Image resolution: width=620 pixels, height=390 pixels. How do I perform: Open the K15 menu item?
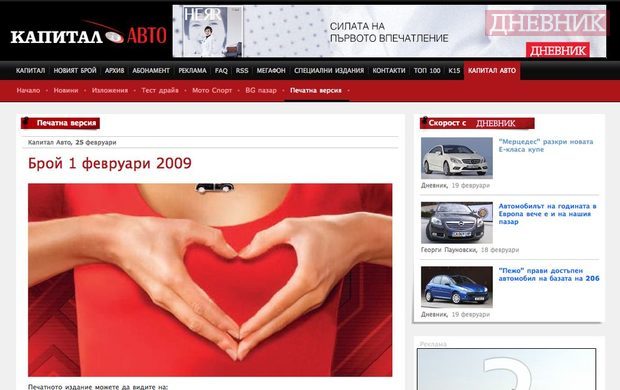click(454, 70)
